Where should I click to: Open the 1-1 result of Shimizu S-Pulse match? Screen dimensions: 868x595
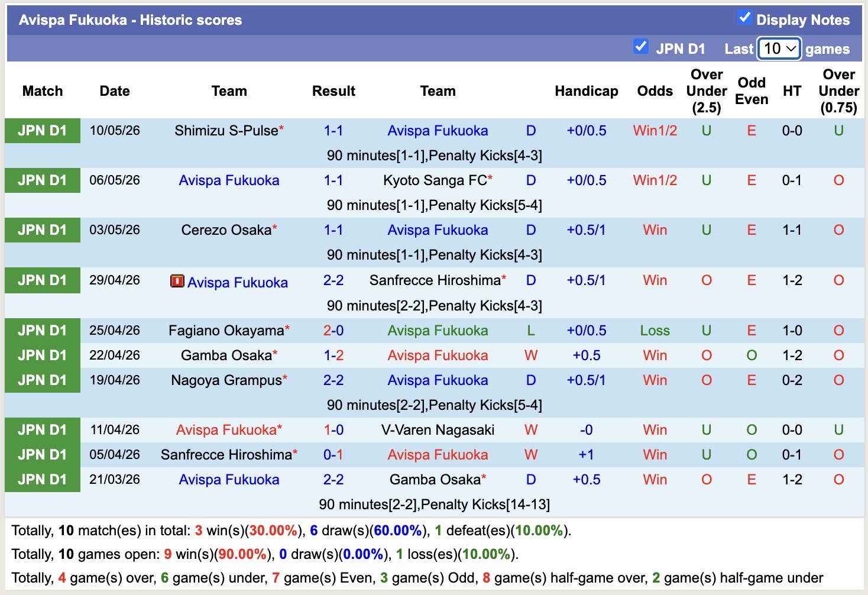click(333, 131)
